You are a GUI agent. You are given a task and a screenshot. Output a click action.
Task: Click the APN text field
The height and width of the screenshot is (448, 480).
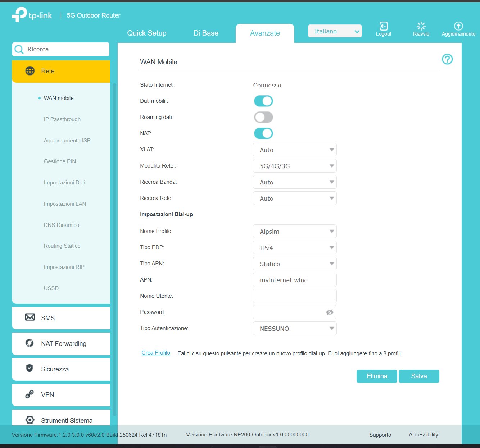point(295,280)
